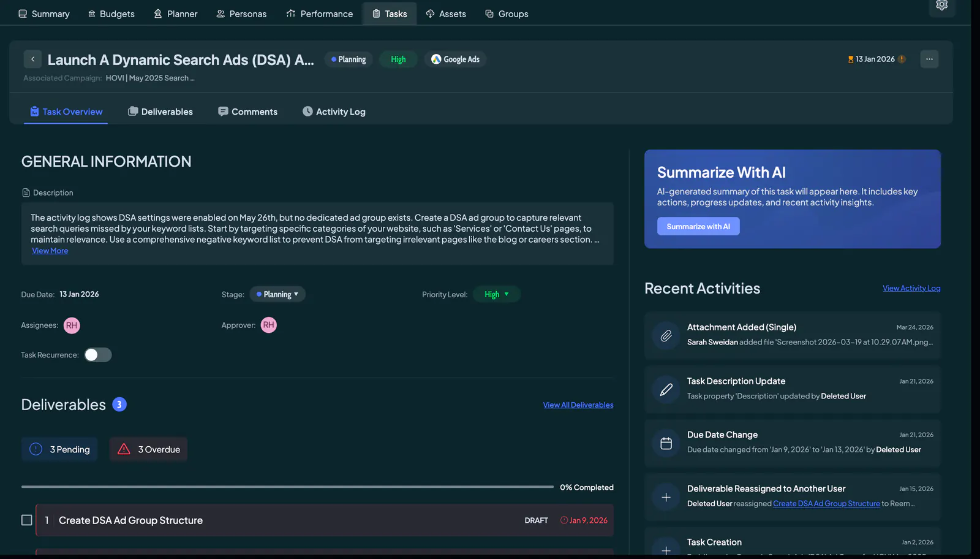
Task: Open the three-dot more options menu
Action: coord(929,59)
